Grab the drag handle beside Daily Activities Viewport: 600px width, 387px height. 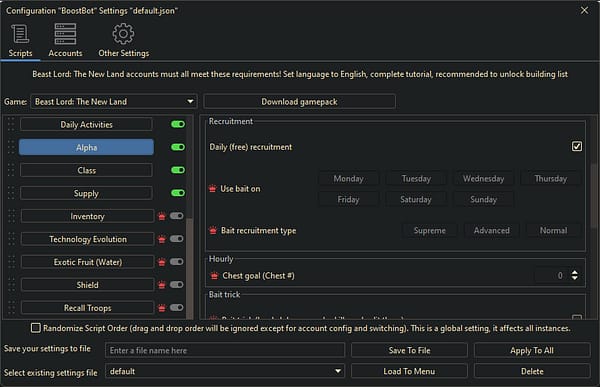pos(11,124)
